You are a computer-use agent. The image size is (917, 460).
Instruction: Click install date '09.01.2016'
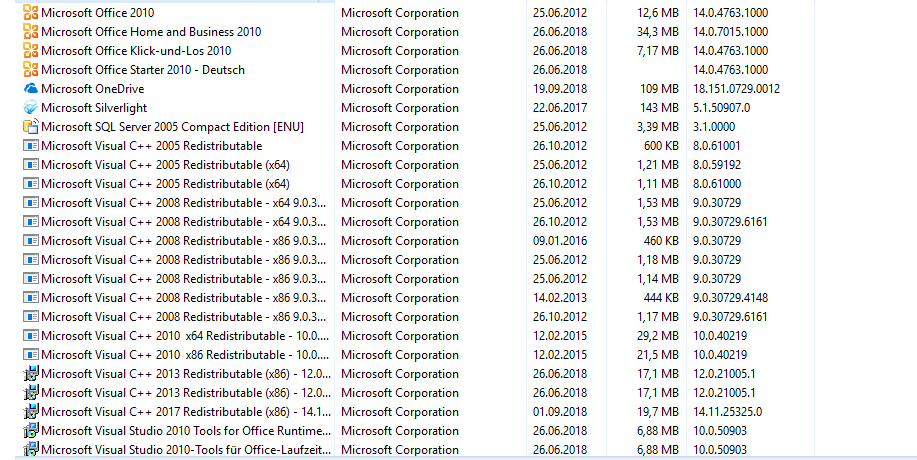(x=560, y=240)
